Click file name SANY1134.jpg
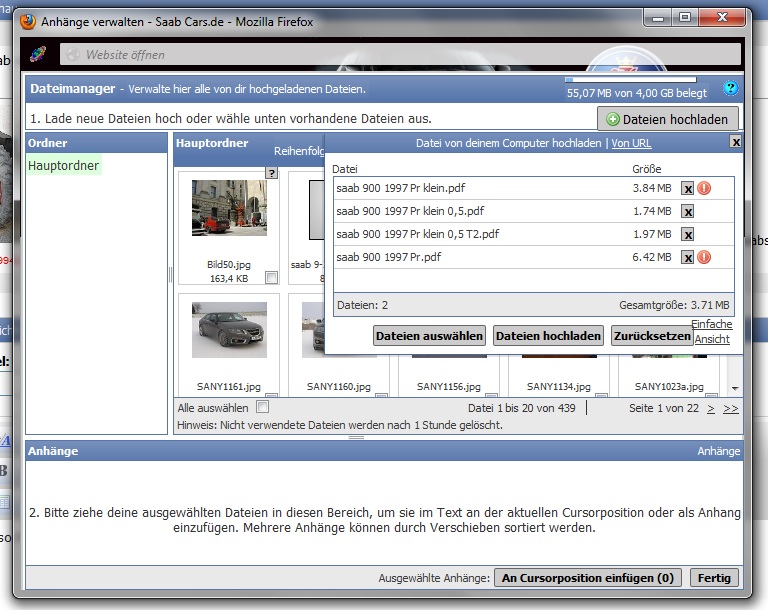Viewport: 768px width, 610px height. (558, 387)
